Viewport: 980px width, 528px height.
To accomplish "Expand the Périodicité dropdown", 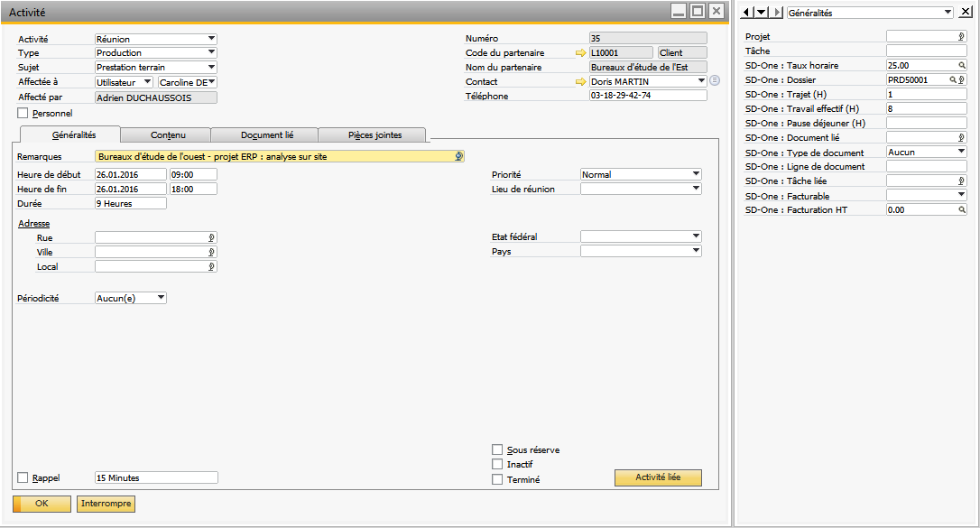I will pos(161,298).
